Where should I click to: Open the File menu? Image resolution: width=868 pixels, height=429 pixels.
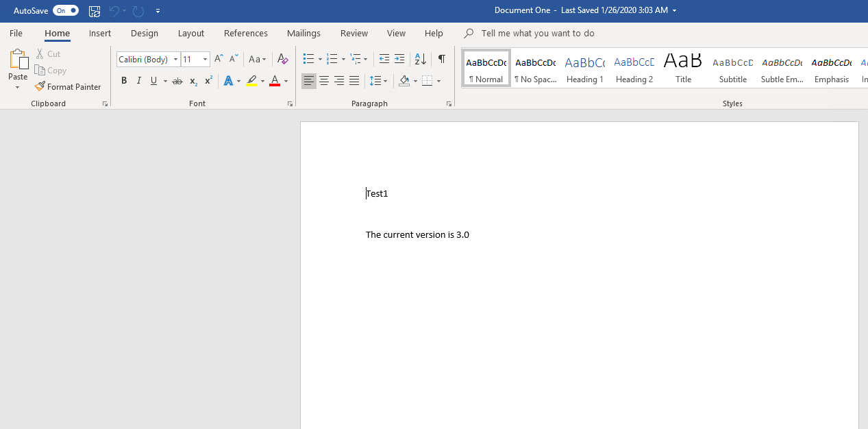(x=16, y=33)
